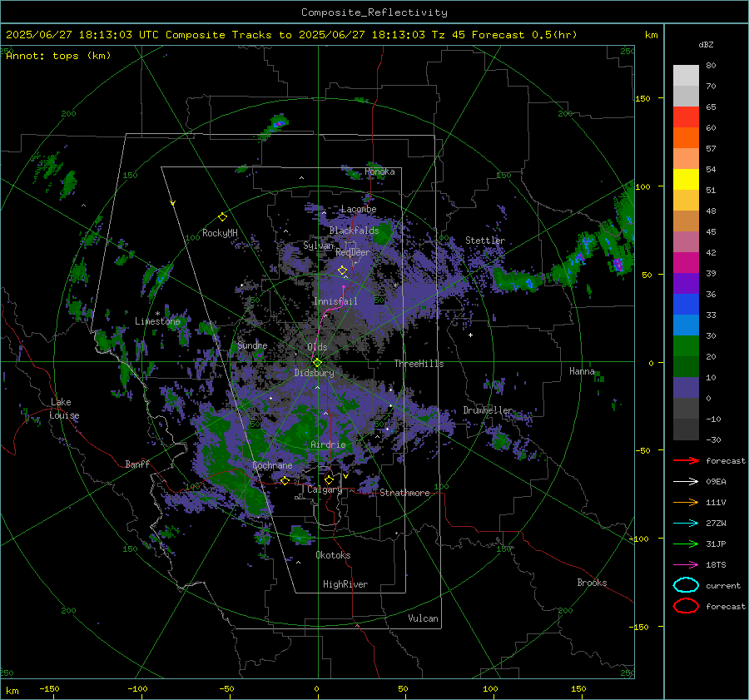Click the 'Annot: tops (km)' label
749x700 pixels.
(x=58, y=56)
